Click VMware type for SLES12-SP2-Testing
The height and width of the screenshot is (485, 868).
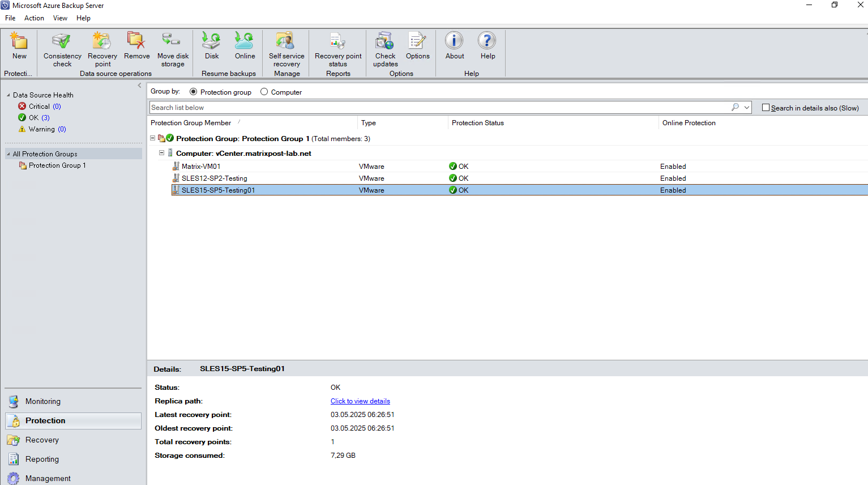pos(371,178)
